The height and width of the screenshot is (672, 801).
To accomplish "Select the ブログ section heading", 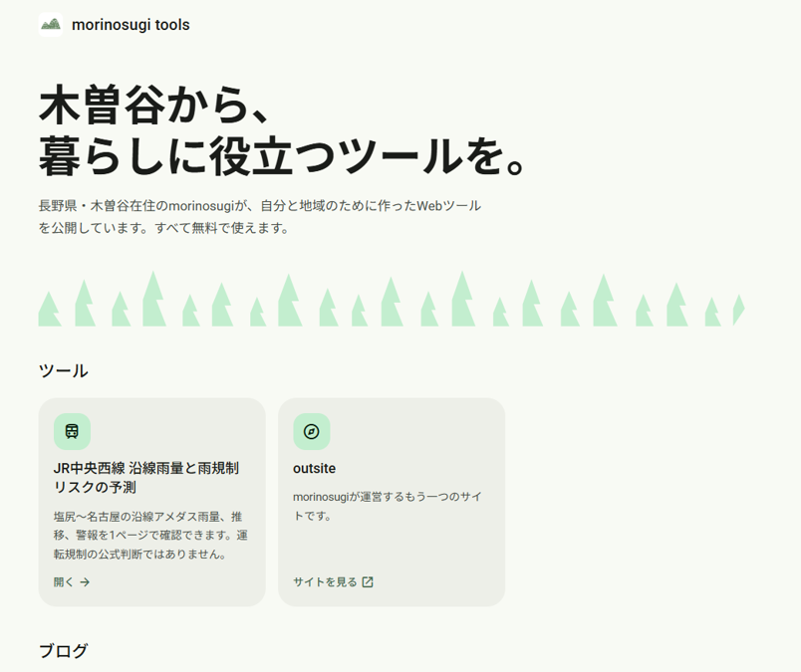I will click(x=64, y=650).
